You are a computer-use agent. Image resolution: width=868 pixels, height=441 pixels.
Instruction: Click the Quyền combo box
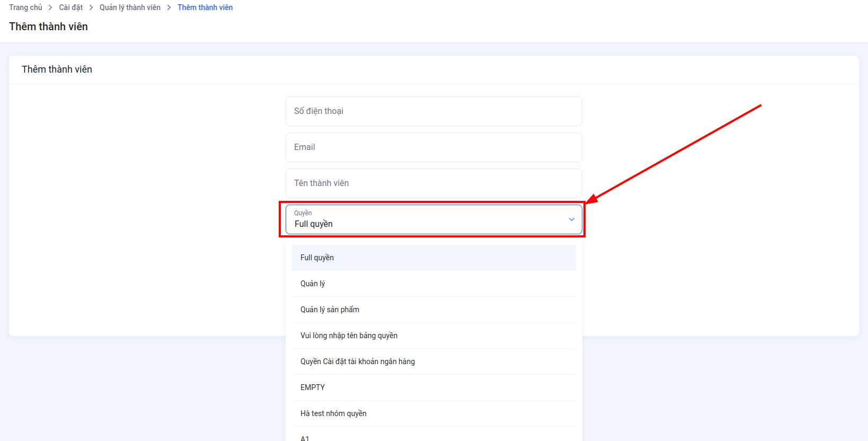[x=433, y=219]
